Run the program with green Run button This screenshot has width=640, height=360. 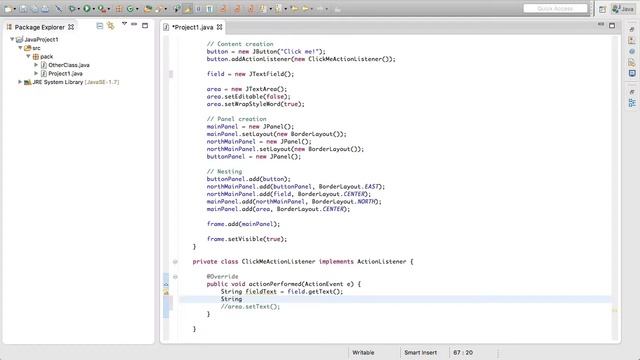click(87, 9)
